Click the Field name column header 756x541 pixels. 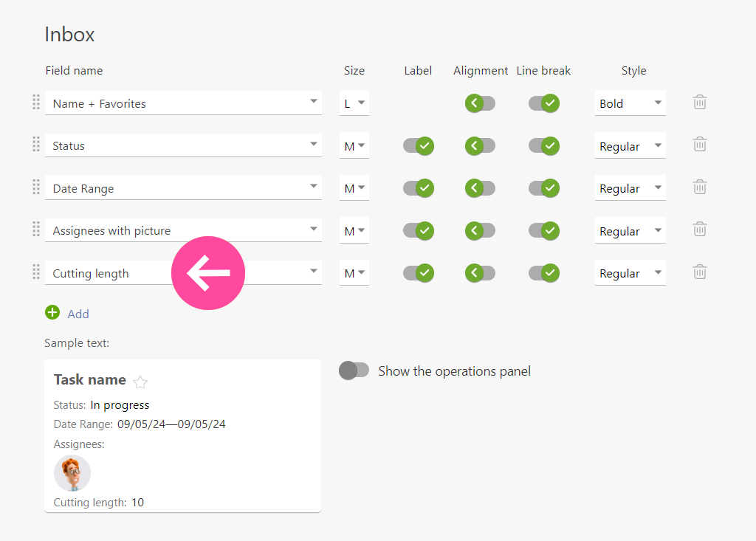[74, 70]
